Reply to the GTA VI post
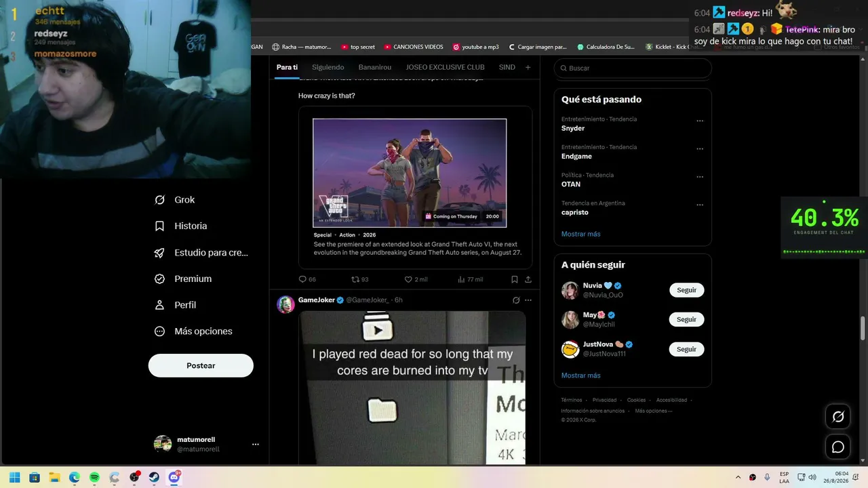 [307, 279]
